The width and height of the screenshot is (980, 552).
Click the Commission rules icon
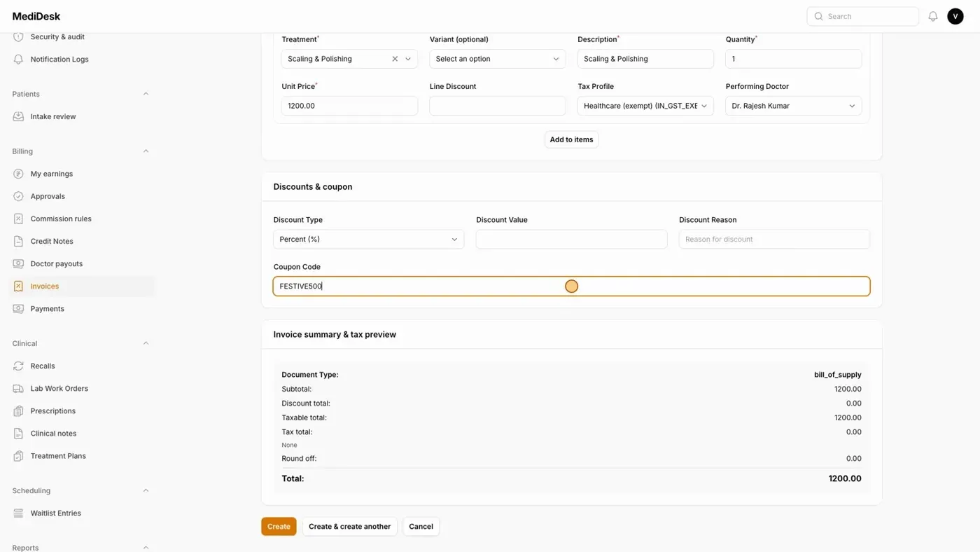click(18, 219)
